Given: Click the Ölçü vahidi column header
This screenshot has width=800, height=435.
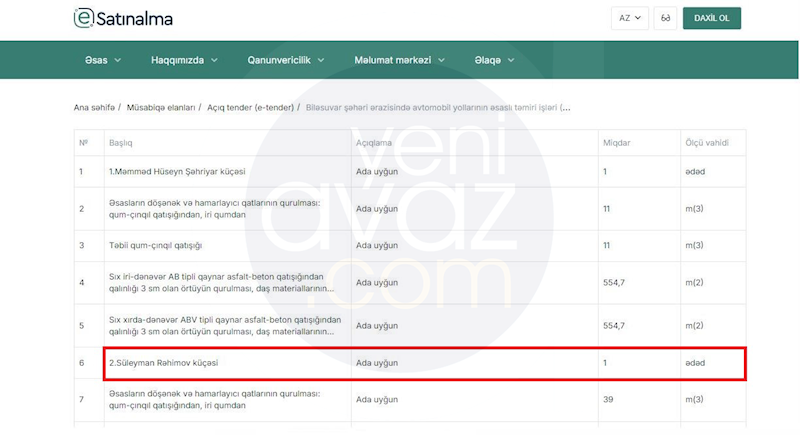Looking at the screenshot, I should (x=704, y=142).
